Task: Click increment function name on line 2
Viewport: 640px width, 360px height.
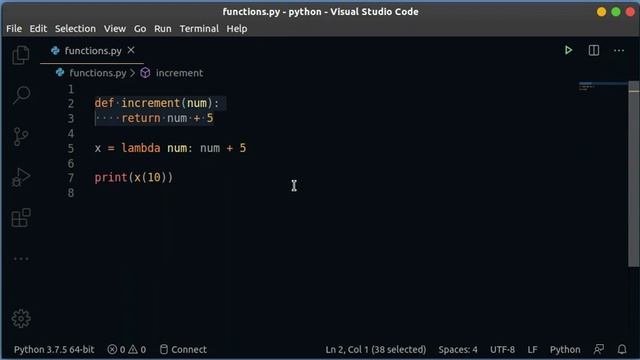Action: point(151,103)
